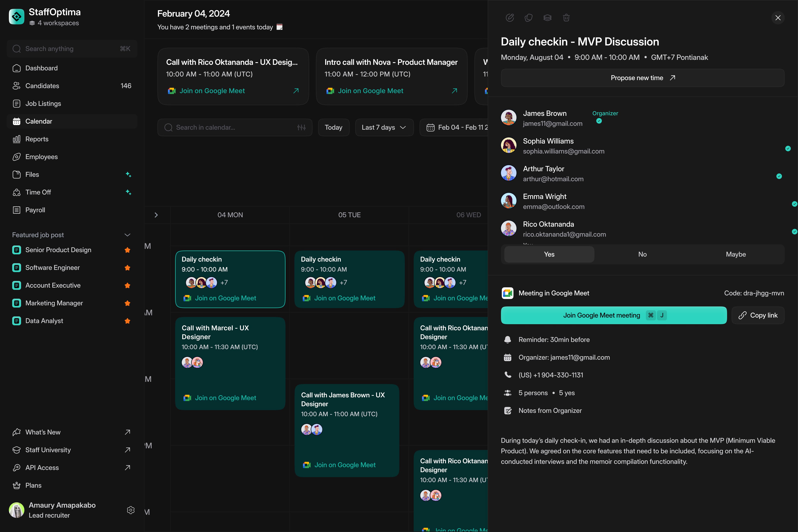Open Plans in the sidebar
This screenshot has height=532, width=798.
[72, 485]
